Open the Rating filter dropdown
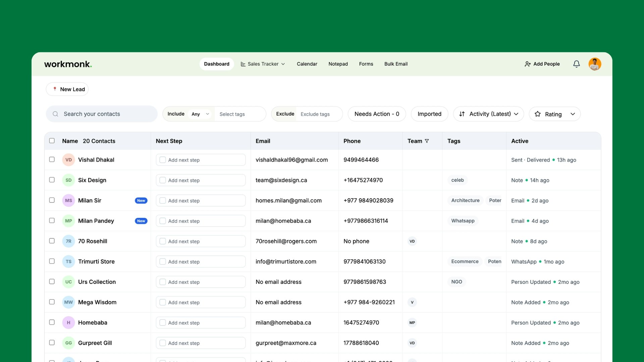The image size is (644, 362). click(x=554, y=114)
